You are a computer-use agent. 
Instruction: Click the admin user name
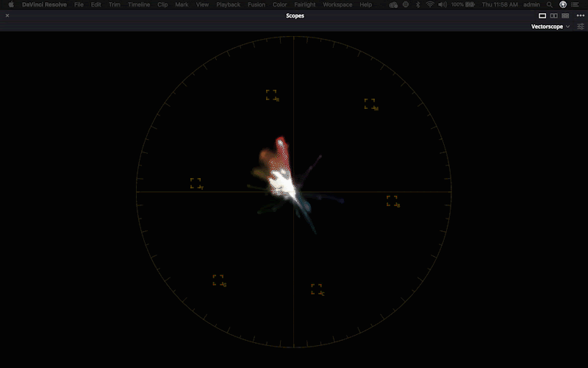[531, 4]
